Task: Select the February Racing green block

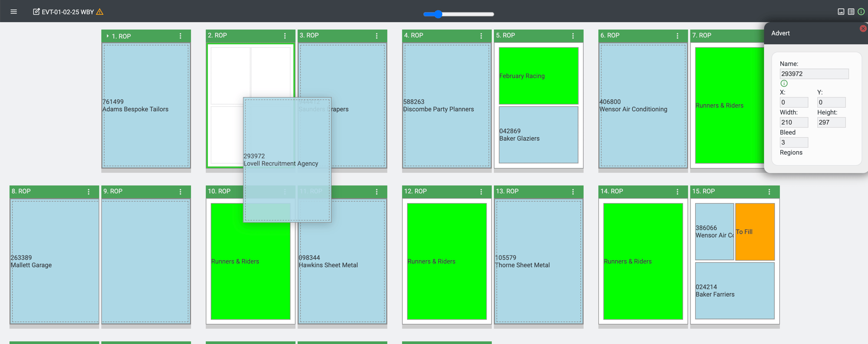Action: click(x=539, y=76)
